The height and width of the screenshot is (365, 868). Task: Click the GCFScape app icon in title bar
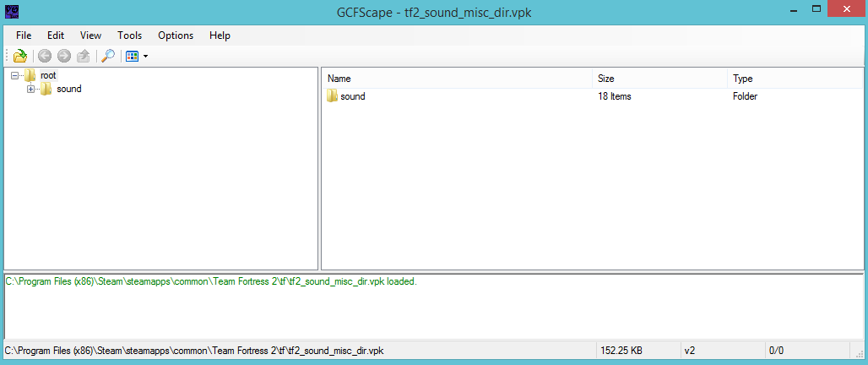[x=10, y=10]
